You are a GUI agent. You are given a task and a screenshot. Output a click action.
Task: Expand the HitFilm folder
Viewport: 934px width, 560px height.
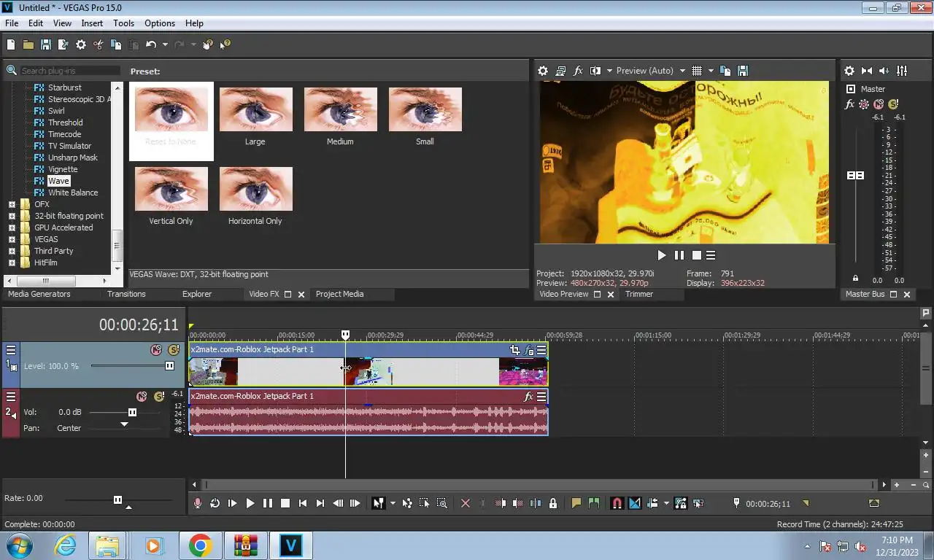[12, 262]
